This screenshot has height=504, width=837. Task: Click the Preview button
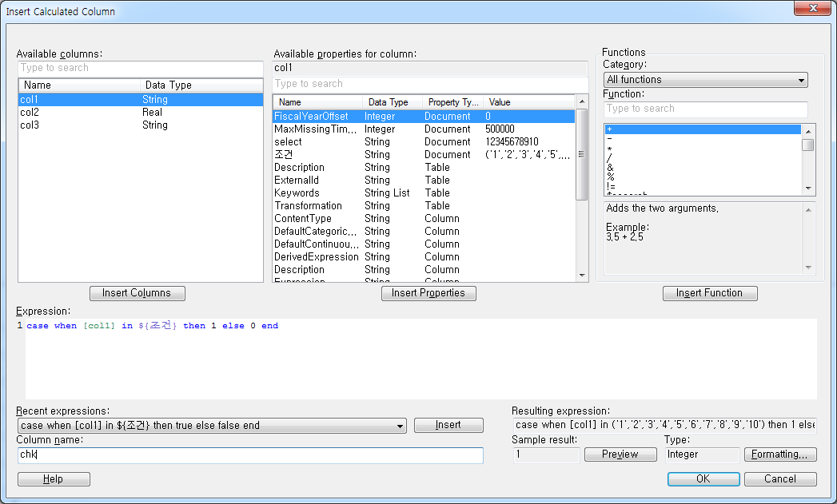pos(620,454)
